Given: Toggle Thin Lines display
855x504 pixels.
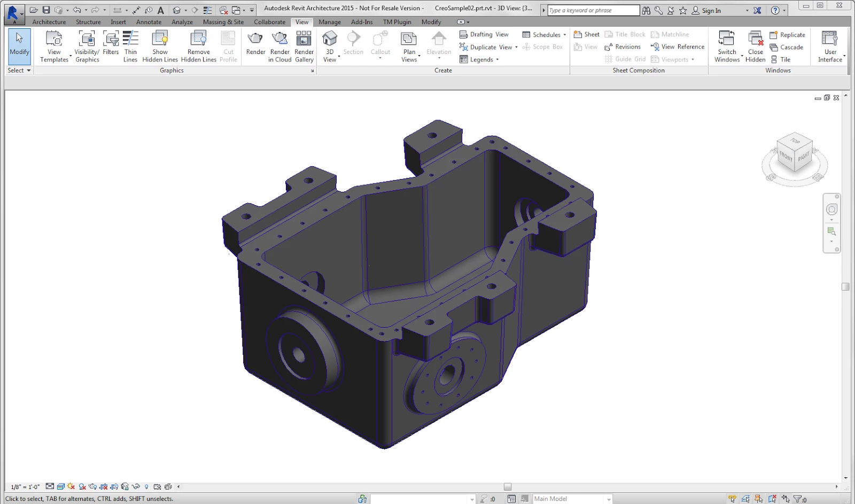Looking at the screenshot, I should (130, 46).
